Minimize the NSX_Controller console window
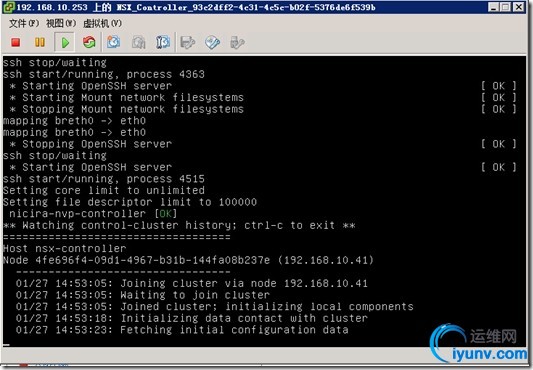 494,7
